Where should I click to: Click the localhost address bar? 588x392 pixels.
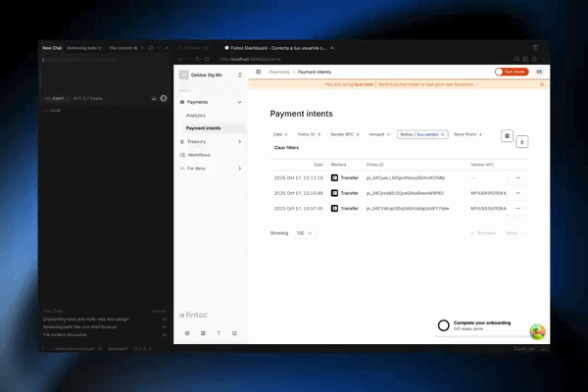pyautogui.click(x=250, y=59)
